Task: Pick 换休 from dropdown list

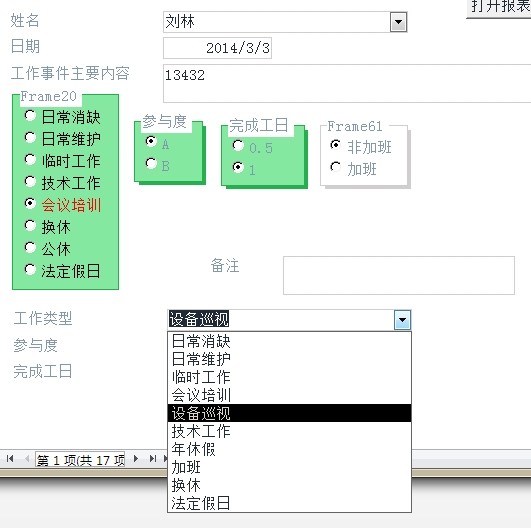Action: (290, 485)
